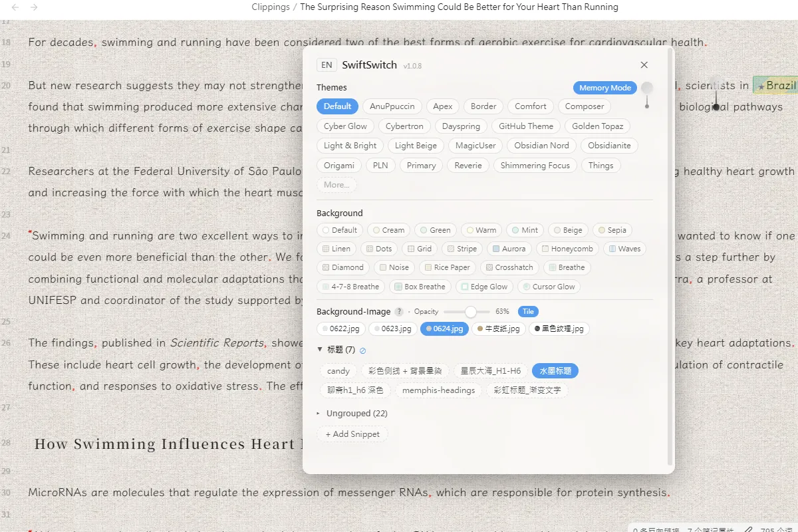Pick the Golden Topaz theme
Image resolution: width=798 pixels, height=532 pixels.
click(598, 126)
